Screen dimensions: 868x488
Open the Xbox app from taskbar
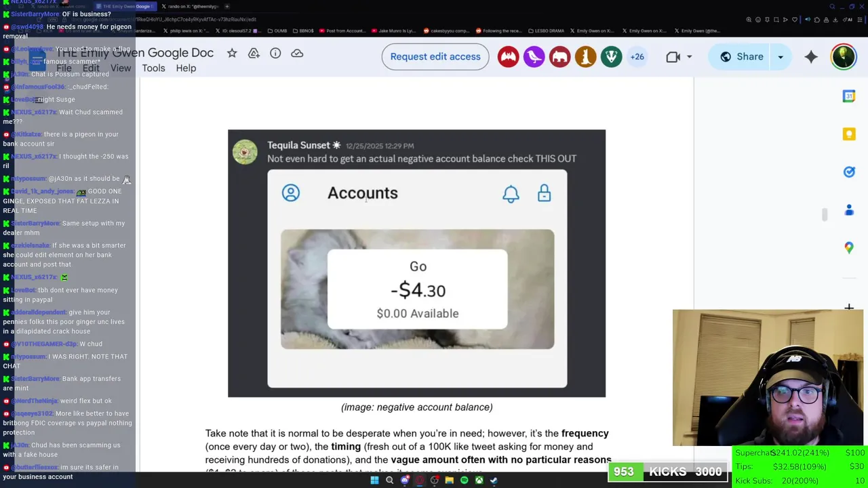point(479,480)
